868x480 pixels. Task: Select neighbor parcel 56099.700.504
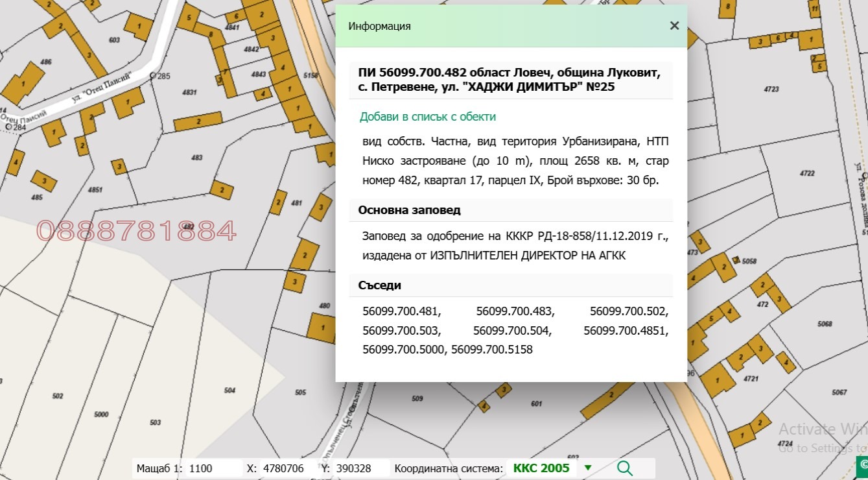(512, 331)
